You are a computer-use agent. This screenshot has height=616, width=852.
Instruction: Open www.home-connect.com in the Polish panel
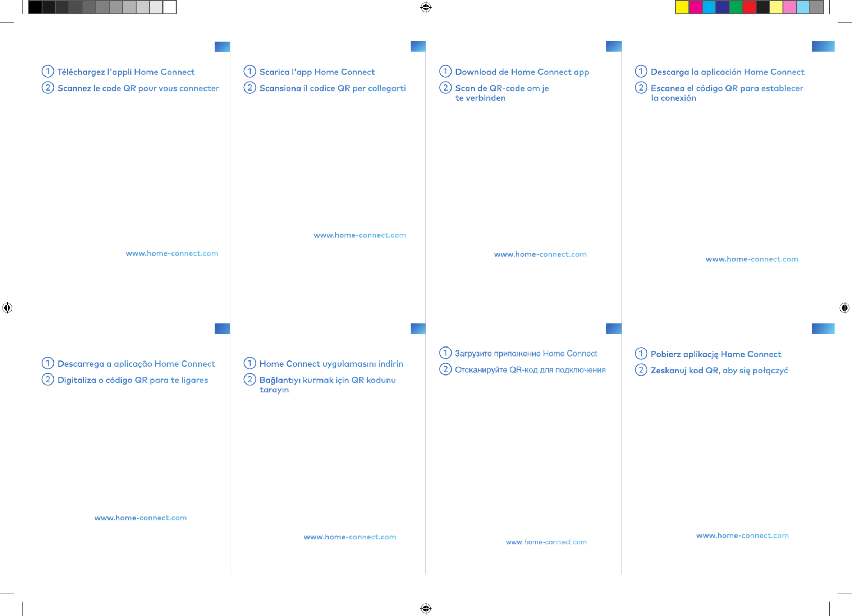[742, 535]
